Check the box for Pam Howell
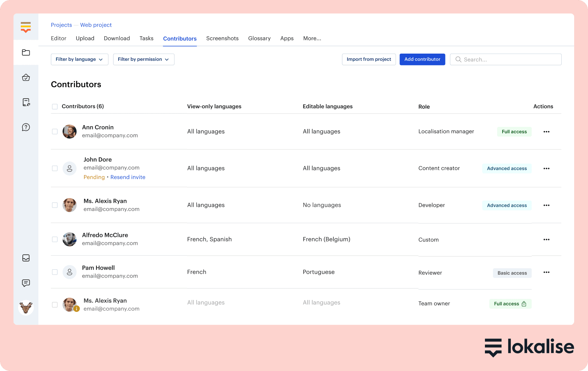588x371 pixels. (55, 272)
